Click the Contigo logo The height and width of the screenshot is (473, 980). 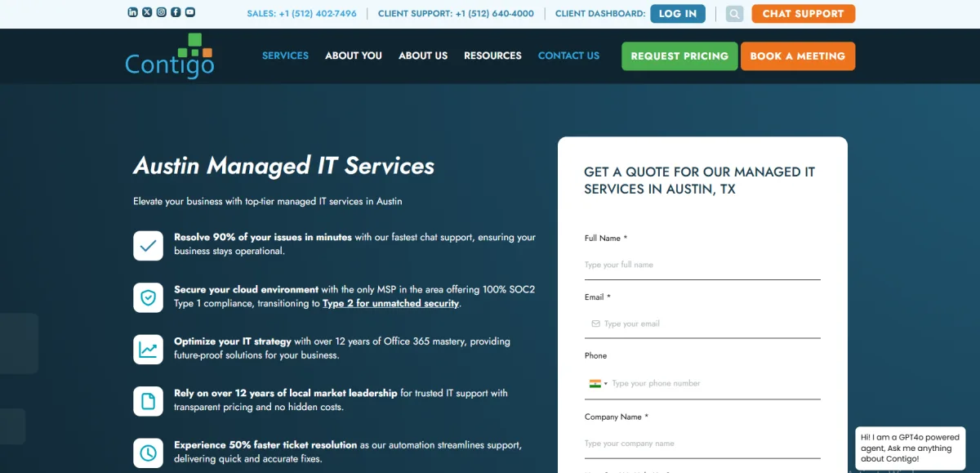[170, 56]
